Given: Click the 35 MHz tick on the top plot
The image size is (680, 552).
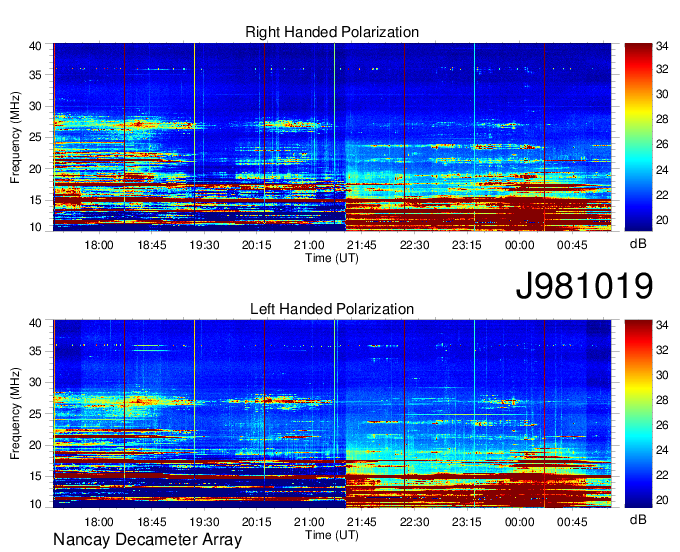Looking at the screenshot, I should (36, 75).
